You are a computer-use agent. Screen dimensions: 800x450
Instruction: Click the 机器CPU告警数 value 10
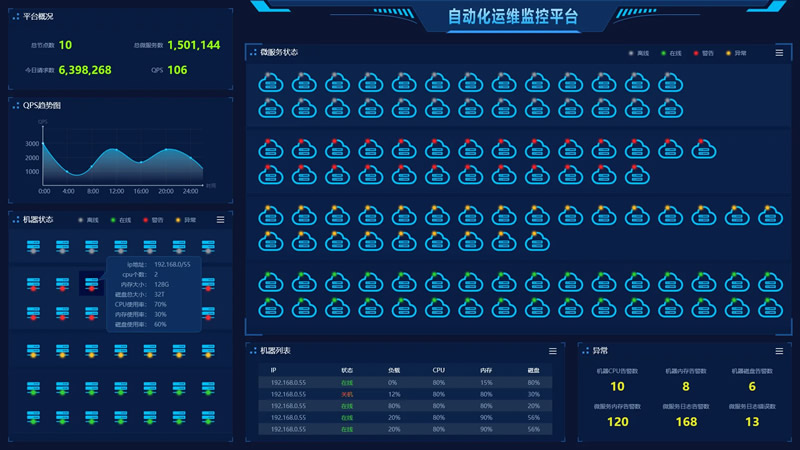617,387
